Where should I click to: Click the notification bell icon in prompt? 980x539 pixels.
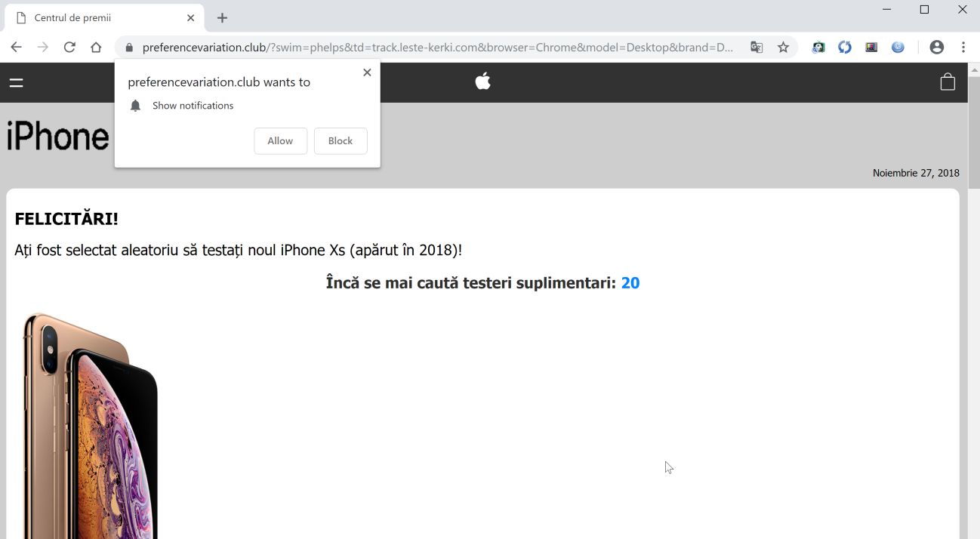135,106
